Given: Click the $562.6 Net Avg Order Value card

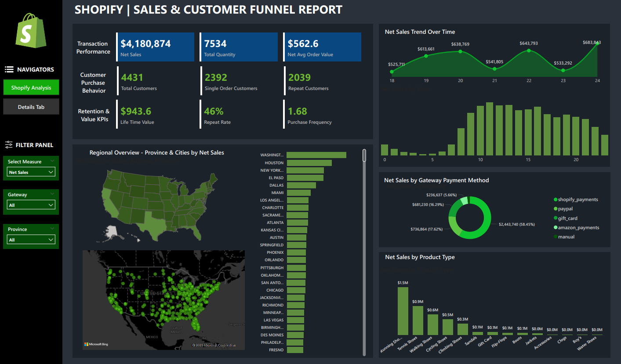Looking at the screenshot, I should click(x=323, y=47).
